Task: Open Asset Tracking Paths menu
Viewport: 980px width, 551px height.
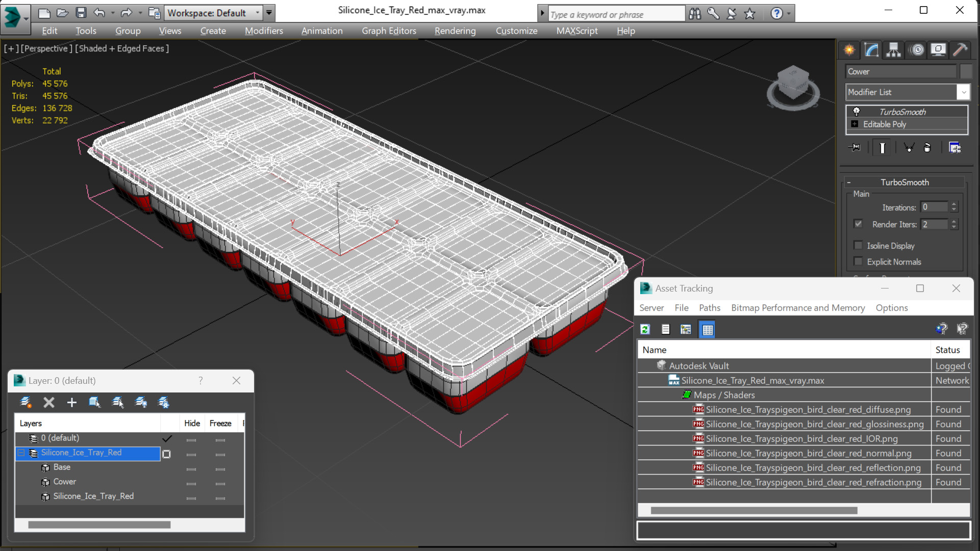Action: 710,308
